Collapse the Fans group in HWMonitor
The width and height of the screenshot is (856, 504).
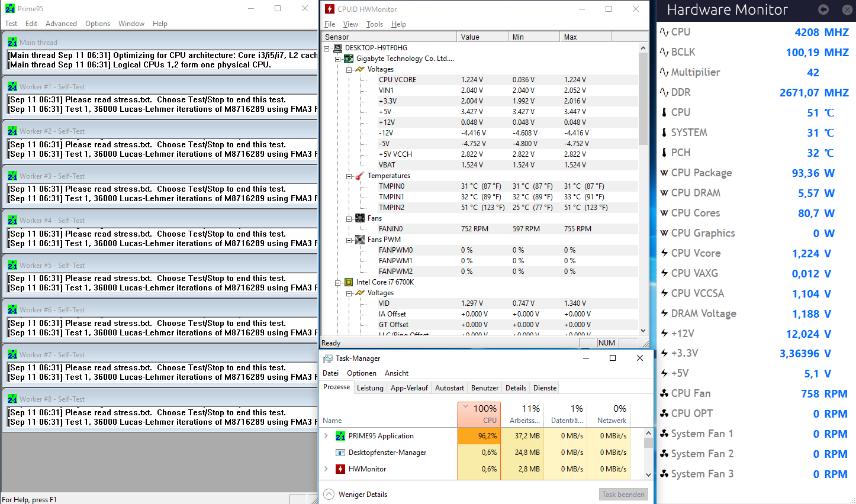349,218
